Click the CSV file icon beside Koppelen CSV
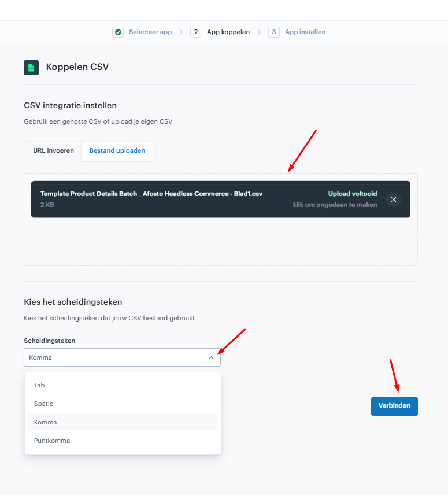Screen dimensions: 448x495 tap(31, 68)
